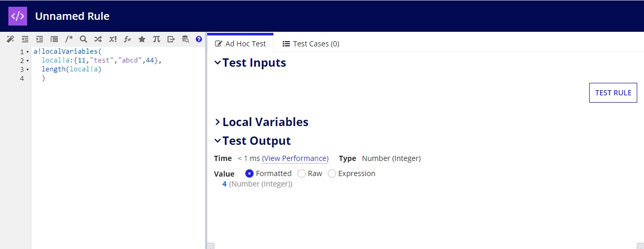Fold code at line 3 arrow
Screen dimensions: 644x249
pos(28,70)
